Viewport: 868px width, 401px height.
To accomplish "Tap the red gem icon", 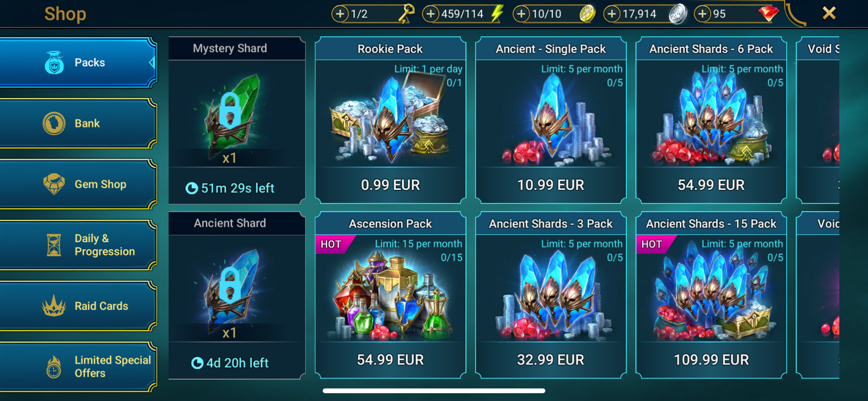I will (x=768, y=14).
